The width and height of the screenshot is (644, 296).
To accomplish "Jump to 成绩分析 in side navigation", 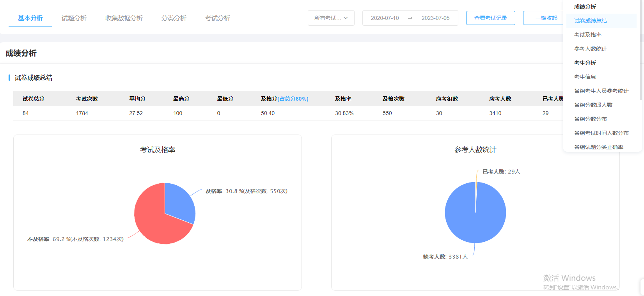I will click(x=585, y=7).
